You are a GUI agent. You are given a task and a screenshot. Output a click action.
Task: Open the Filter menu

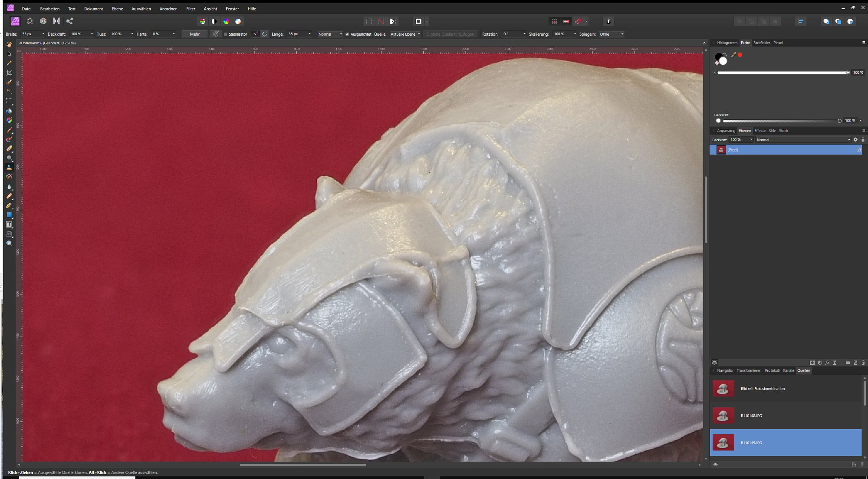click(x=191, y=9)
